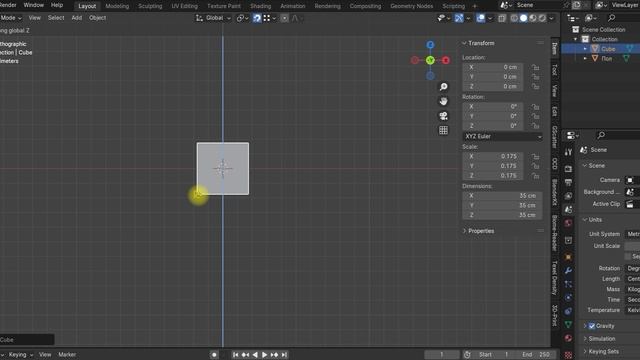Viewport: 640px width, 360px height.
Task: Expand the Keying Sets panel
Action: [x=585, y=351]
